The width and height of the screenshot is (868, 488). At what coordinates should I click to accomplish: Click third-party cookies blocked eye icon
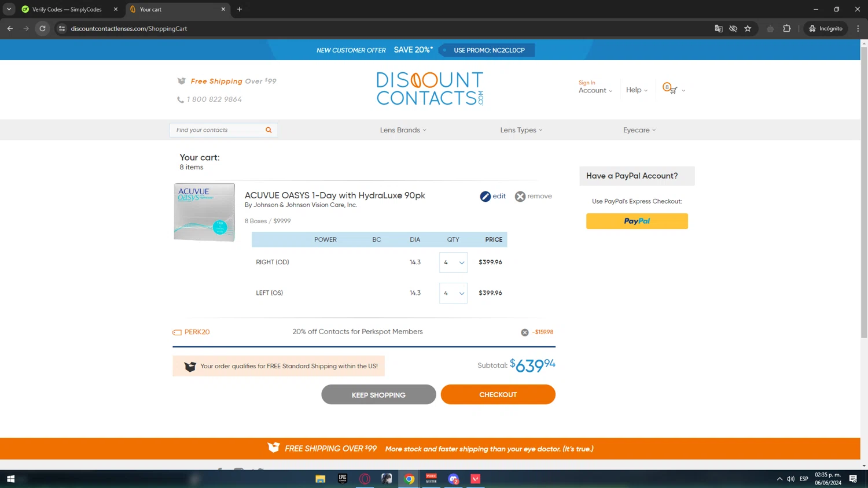733,28
